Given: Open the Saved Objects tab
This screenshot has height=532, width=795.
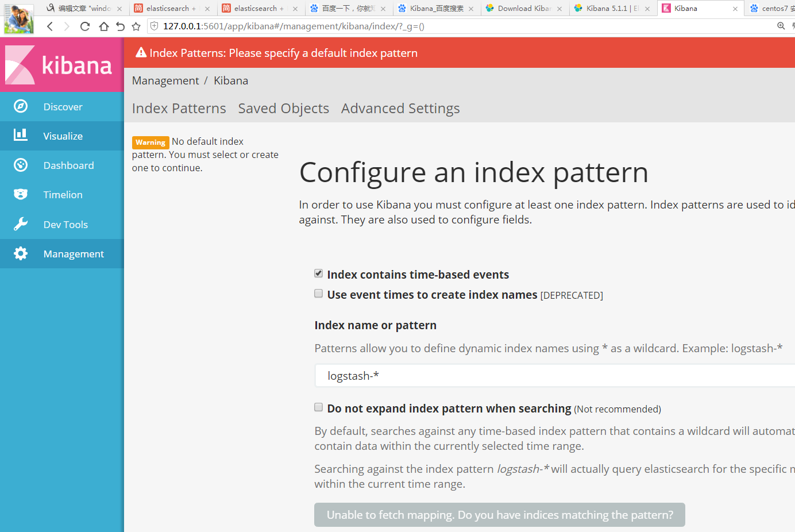Looking at the screenshot, I should click(x=284, y=109).
